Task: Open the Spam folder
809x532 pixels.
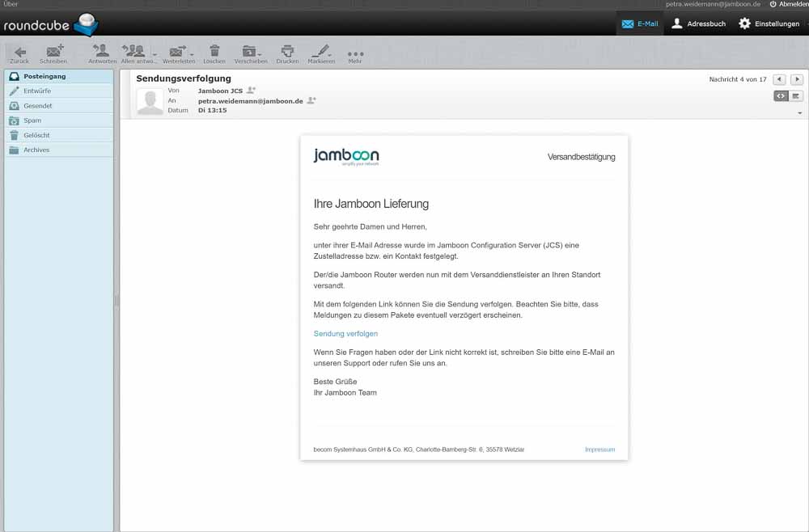Action: [x=59, y=120]
